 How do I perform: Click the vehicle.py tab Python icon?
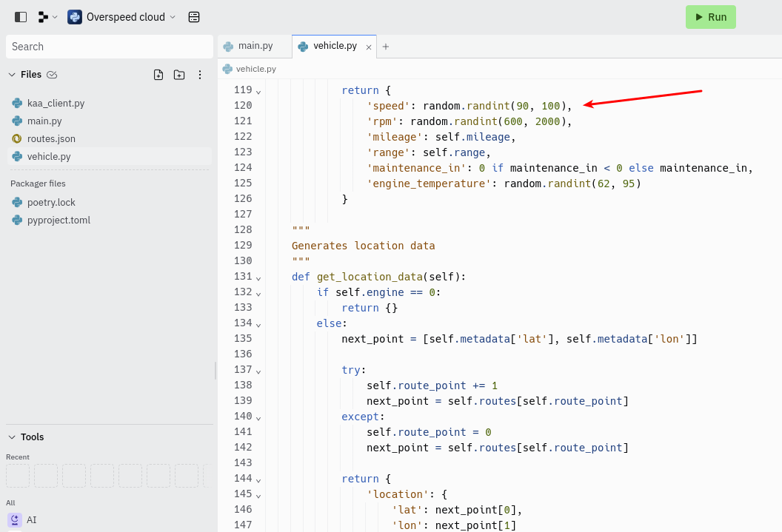coord(303,47)
